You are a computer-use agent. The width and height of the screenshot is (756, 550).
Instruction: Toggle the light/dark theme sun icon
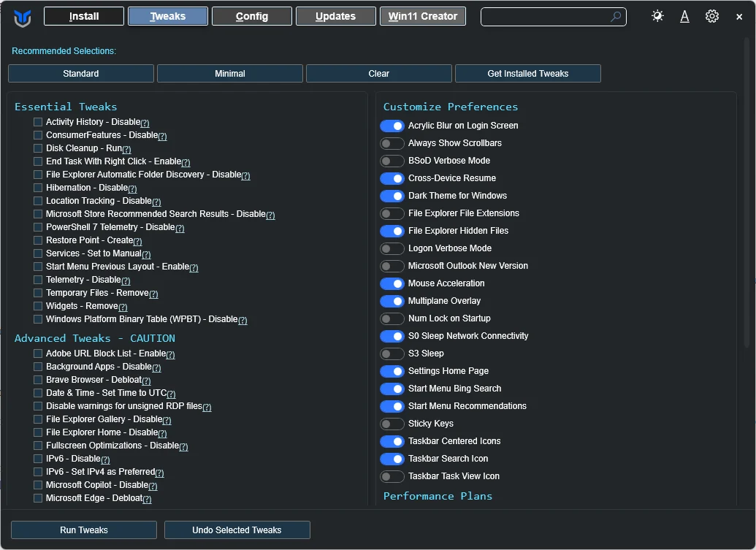(x=657, y=16)
